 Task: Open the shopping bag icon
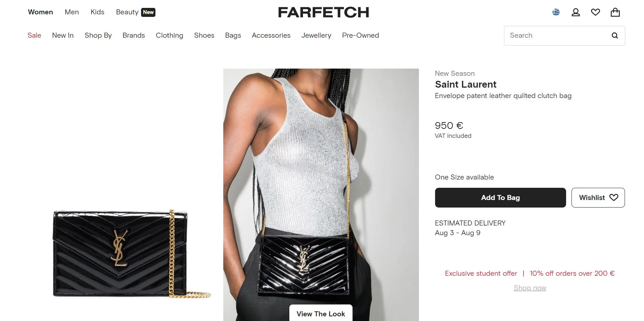(x=615, y=12)
